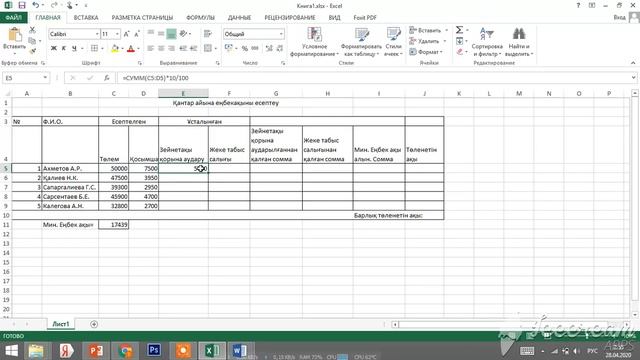This screenshot has width=640, height=360.
Task: Open the Общий number format dropdown
Action: pos(281,34)
